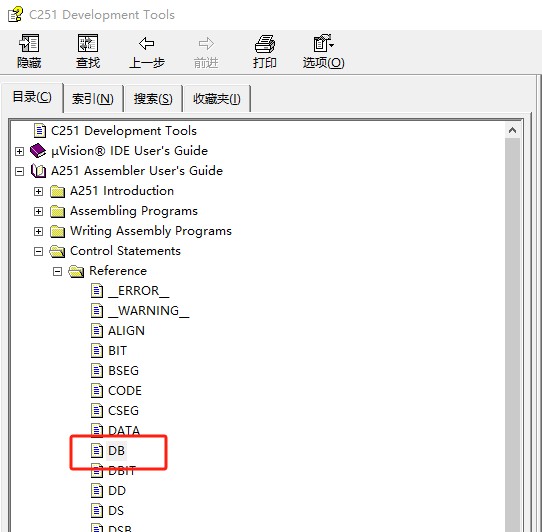Click the page icon beside DB
Image resolution: width=542 pixels, height=532 pixels.
pos(97,450)
